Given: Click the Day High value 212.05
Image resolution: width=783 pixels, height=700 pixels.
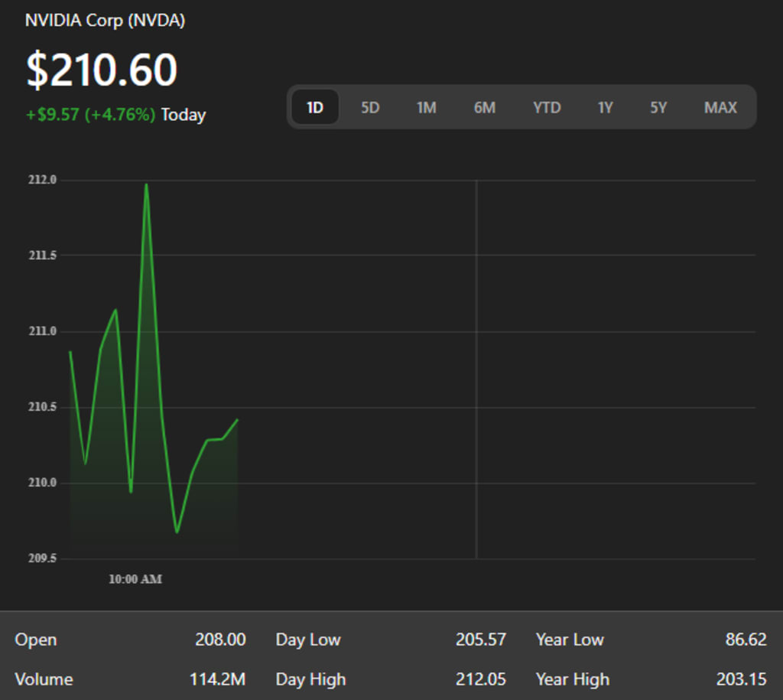Looking at the screenshot, I should 481,679.
